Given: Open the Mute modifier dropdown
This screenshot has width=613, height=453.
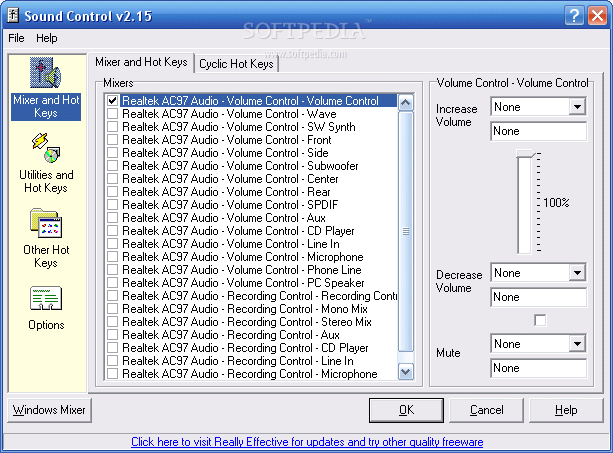Looking at the screenshot, I should coord(577,344).
